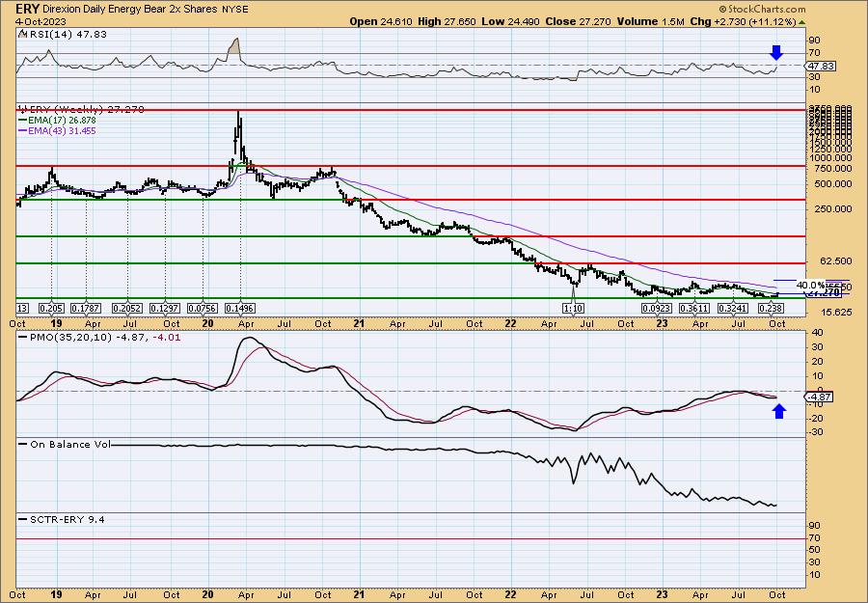Click the -4.87 PMO value tag on axis

point(819,397)
